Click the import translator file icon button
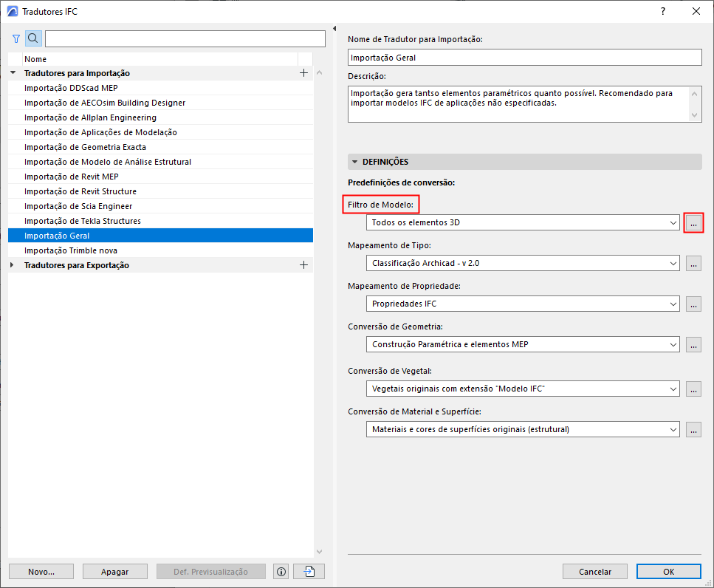This screenshot has height=588, width=714. coord(309,572)
